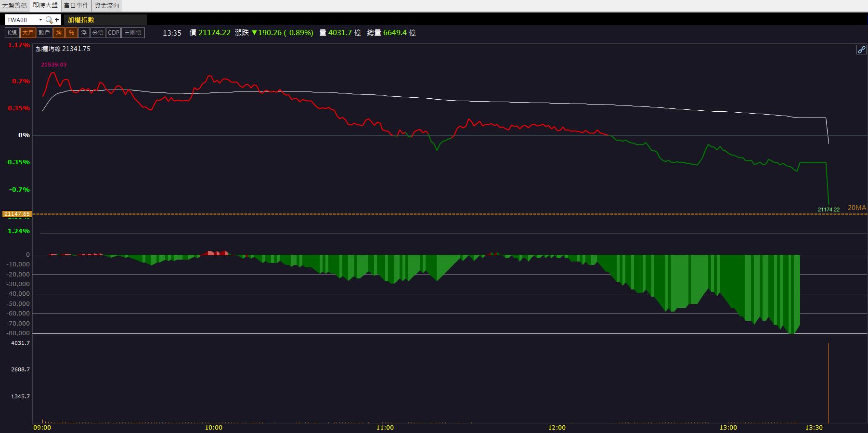The width and height of the screenshot is (868, 433).
Task: Open the 大盤籌碼 tab
Action: [x=14, y=5]
